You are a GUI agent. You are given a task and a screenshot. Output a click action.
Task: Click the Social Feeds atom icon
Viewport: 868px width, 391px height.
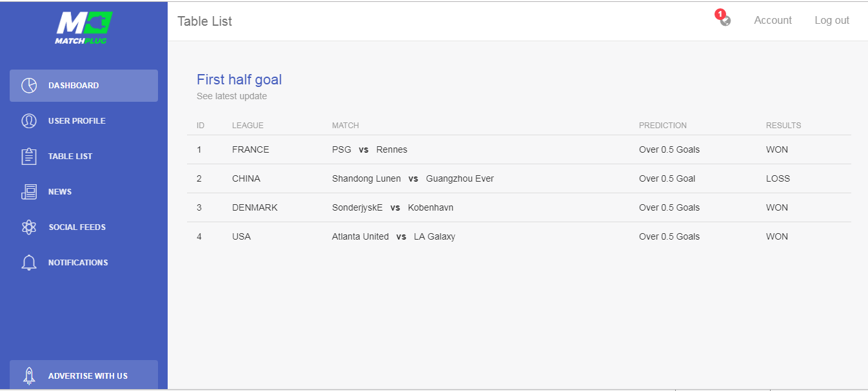(x=29, y=227)
